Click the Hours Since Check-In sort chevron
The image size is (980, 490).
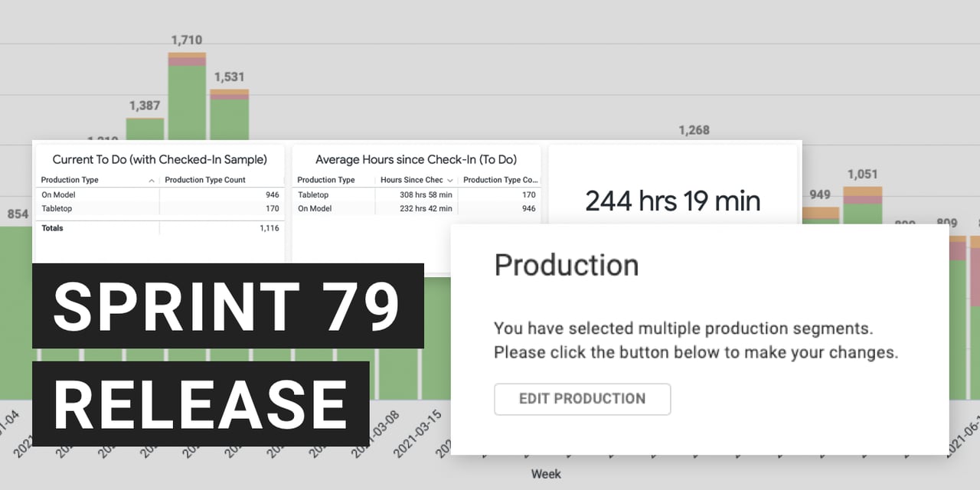[450, 180]
